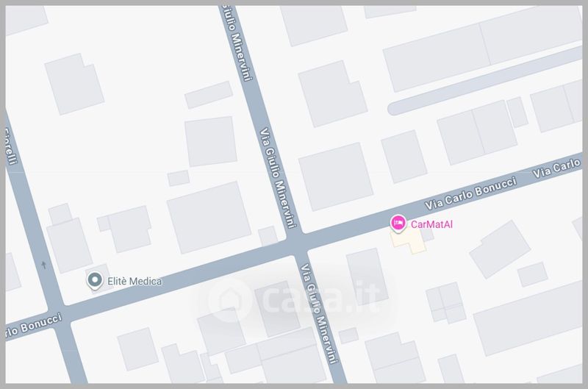Viewport: 588px width, 389px height.
Task: Click the house icon in casa.it watermark
Action: pyautogui.click(x=229, y=300)
